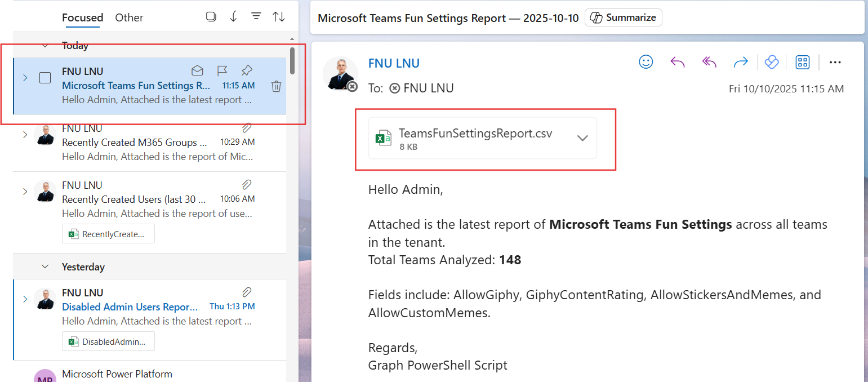The width and height of the screenshot is (868, 382).
Task: Click the message list scrollbar thumb
Action: 292,60
